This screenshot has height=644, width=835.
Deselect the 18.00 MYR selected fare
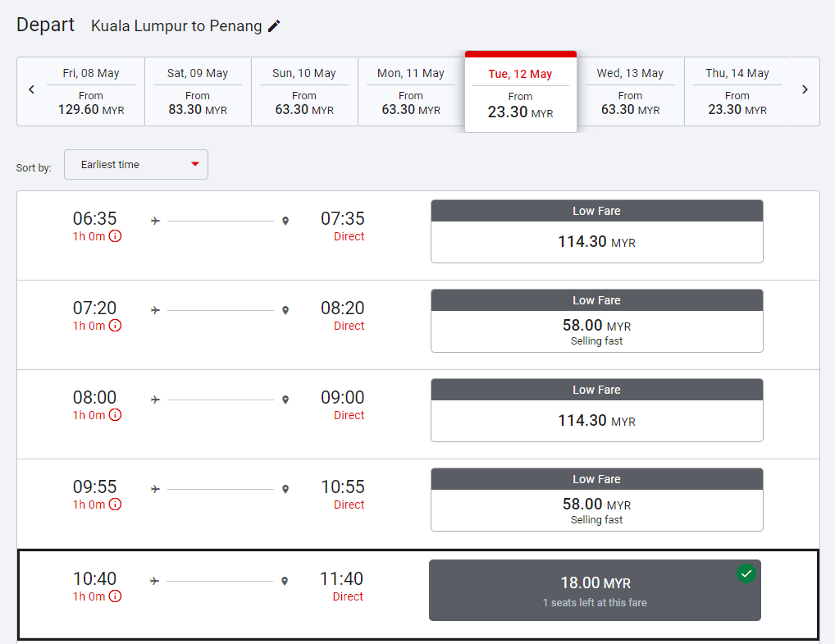tap(595, 591)
